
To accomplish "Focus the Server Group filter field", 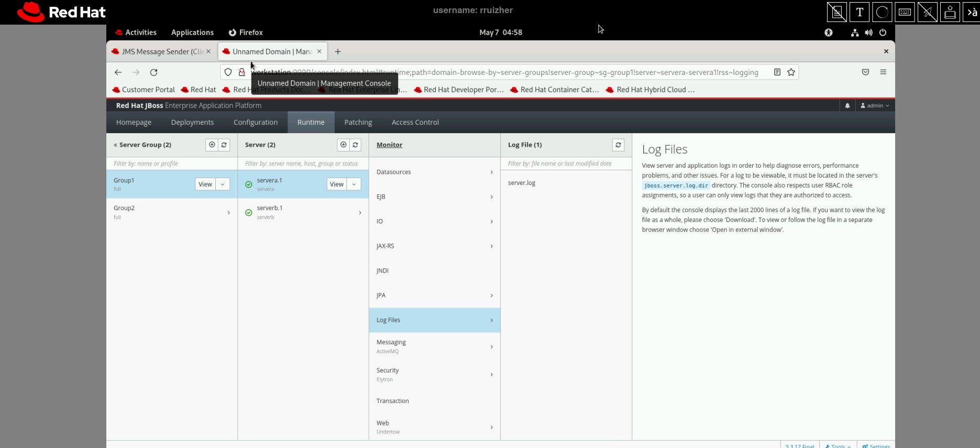I will pyautogui.click(x=172, y=163).
